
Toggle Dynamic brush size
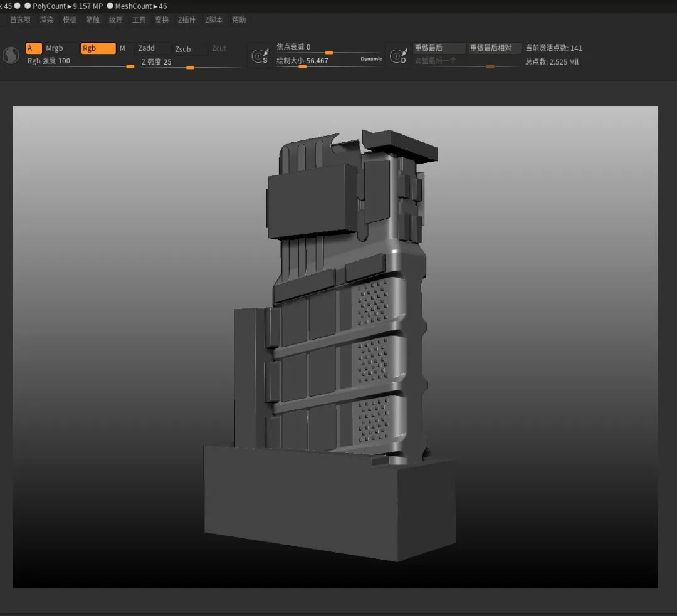pos(371,60)
